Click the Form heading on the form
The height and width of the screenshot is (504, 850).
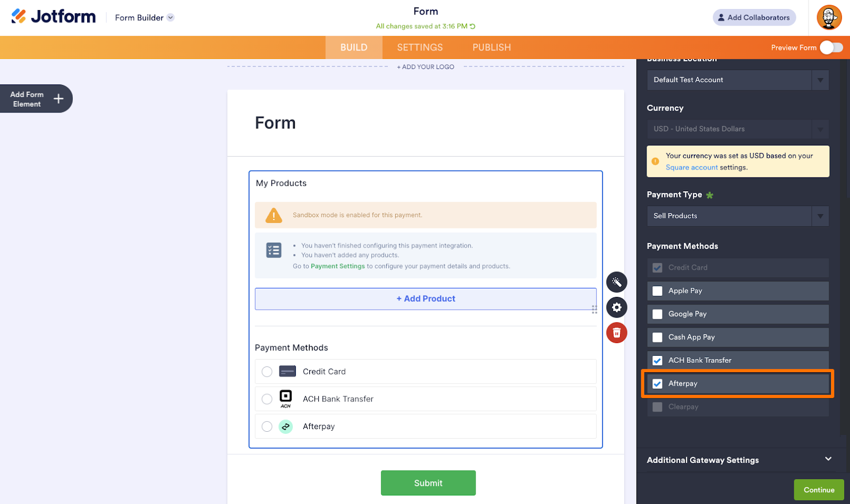click(x=275, y=123)
